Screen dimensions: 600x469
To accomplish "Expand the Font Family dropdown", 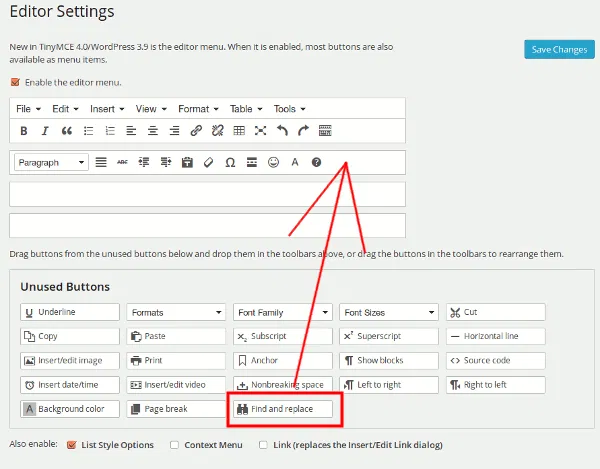I will click(x=283, y=312).
